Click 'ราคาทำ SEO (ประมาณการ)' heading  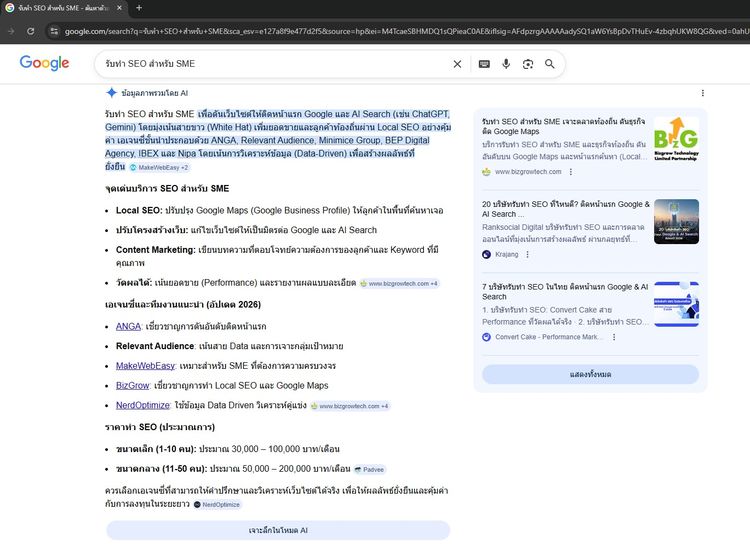tap(160, 427)
